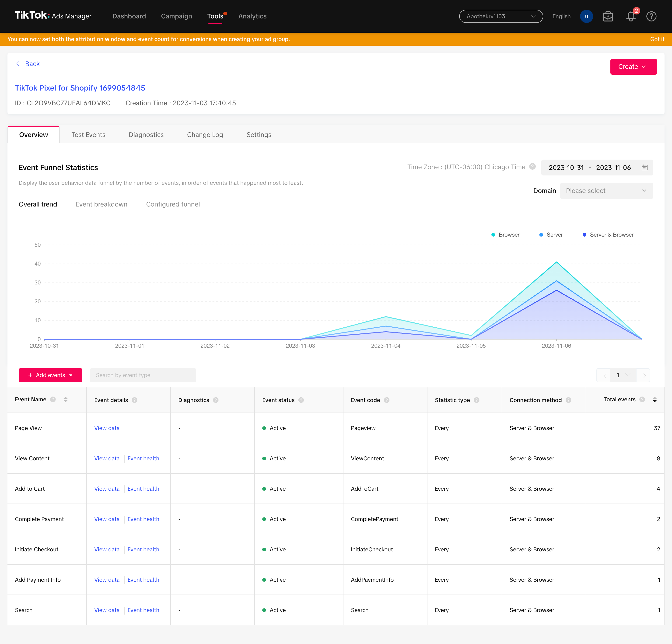Toggle the Server & Browser legend series
The height and width of the screenshot is (644, 672).
point(608,234)
